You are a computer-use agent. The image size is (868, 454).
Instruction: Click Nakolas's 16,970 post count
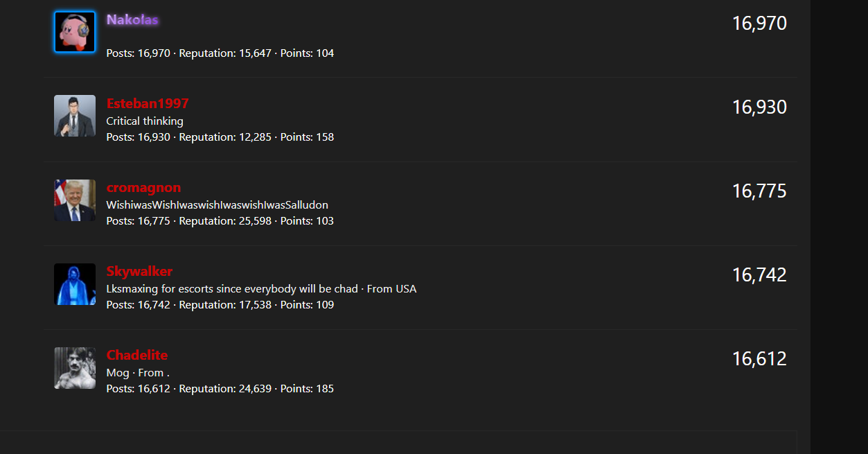pos(759,24)
